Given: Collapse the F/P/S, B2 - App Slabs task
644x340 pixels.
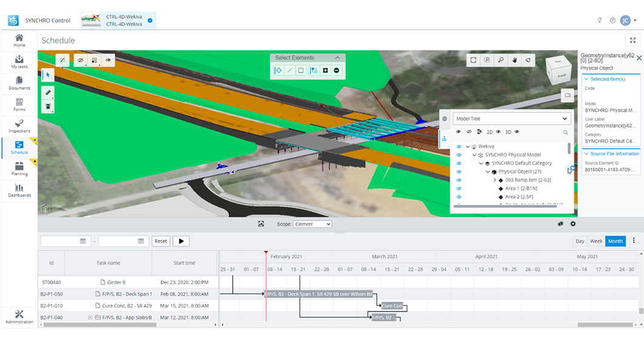Looking at the screenshot, I should coord(90,318).
